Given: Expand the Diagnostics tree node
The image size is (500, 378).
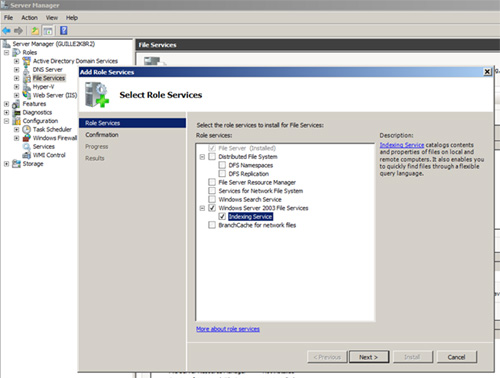Looking at the screenshot, I should coord(6,113).
